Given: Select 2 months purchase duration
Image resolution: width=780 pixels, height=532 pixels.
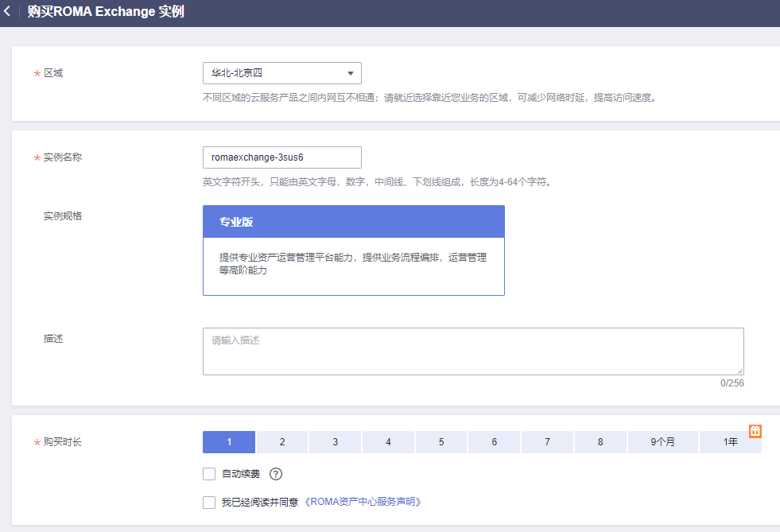Looking at the screenshot, I should pos(282,442).
